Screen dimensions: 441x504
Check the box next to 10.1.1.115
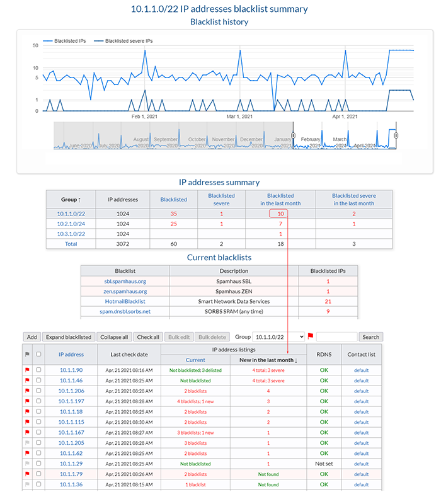pos(38,421)
